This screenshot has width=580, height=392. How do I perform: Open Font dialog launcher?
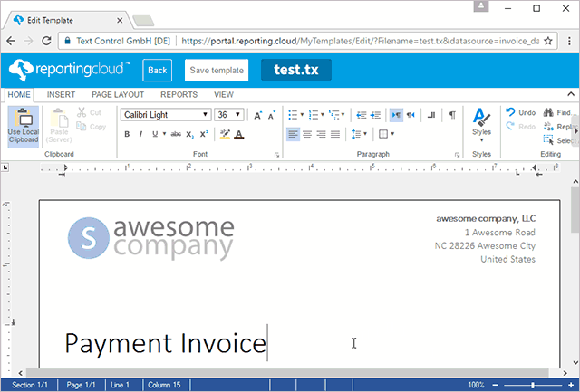click(x=276, y=155)
